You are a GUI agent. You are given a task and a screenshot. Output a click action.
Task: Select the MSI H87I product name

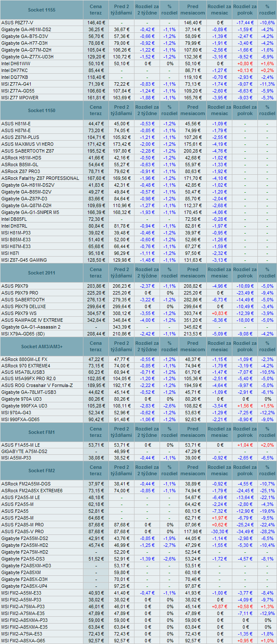pos(9,253)
